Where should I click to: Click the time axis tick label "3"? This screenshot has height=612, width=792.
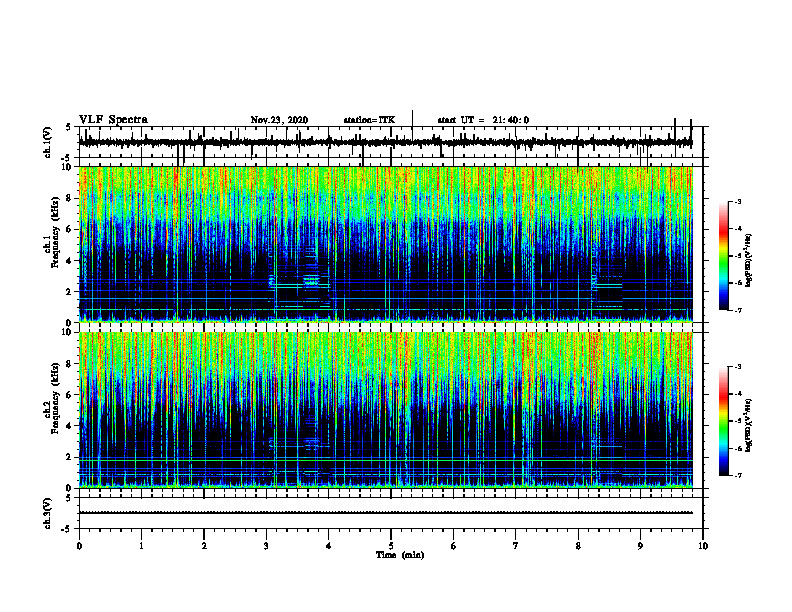[x=266, y=546]
